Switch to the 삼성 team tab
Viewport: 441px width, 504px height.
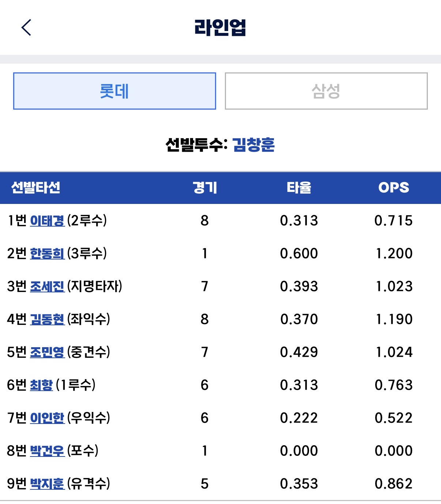326,91
